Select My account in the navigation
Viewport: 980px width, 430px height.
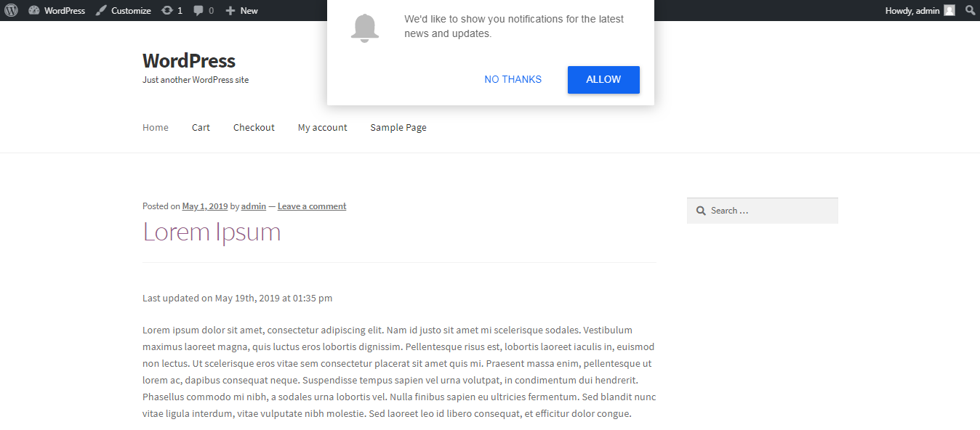322,127
